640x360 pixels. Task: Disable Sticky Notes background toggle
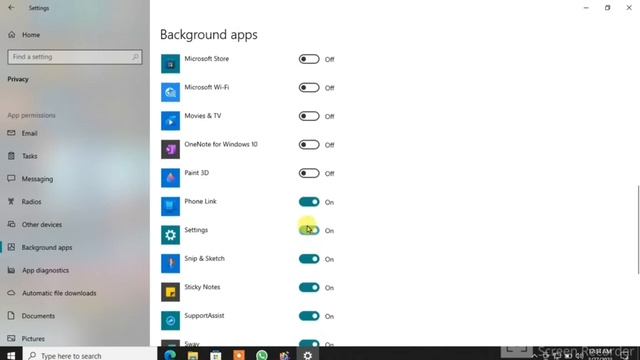[x=309, y=288]
